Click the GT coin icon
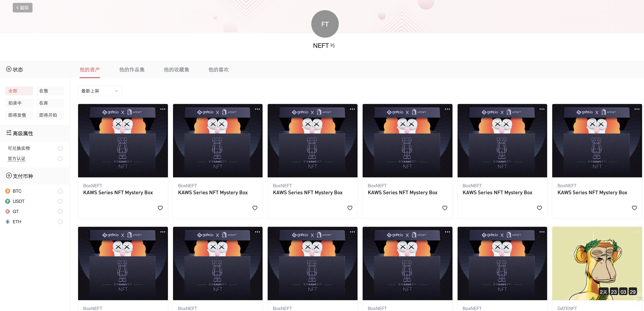 tap(8, 212)
